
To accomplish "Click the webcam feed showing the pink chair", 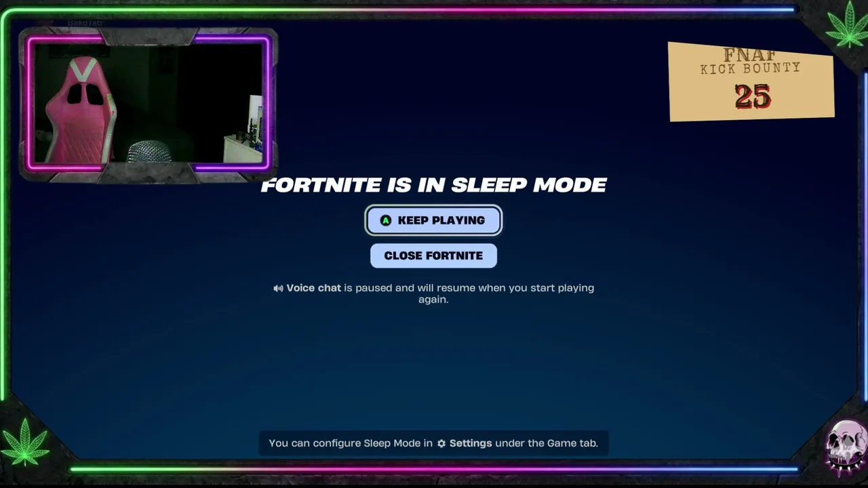I will coord(148,103).
